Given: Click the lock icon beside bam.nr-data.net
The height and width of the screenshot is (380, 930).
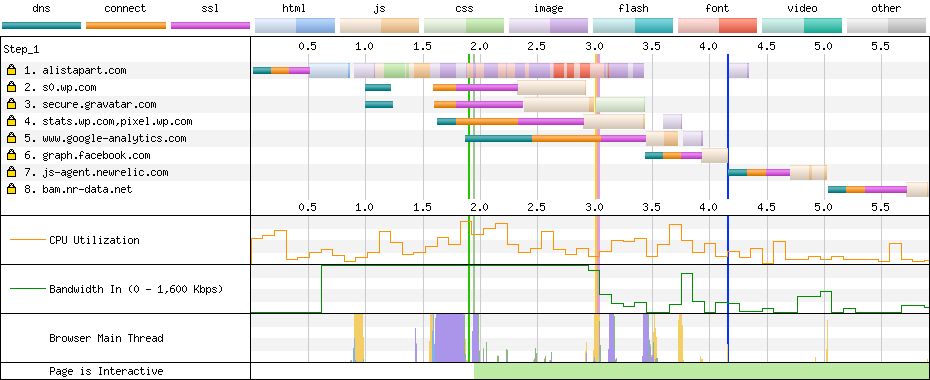Looking at the screenshot, I should tap(11, 190).
